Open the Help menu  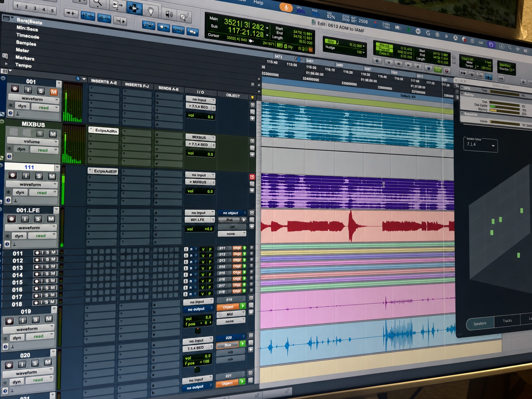click(x=258, y=2)
